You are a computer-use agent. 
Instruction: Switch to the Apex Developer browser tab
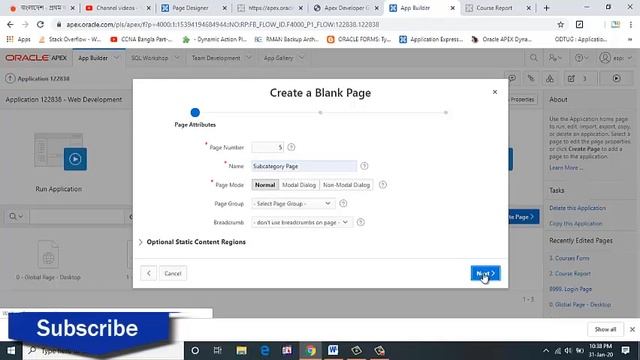pyautogui.click(x=346, y=8)
